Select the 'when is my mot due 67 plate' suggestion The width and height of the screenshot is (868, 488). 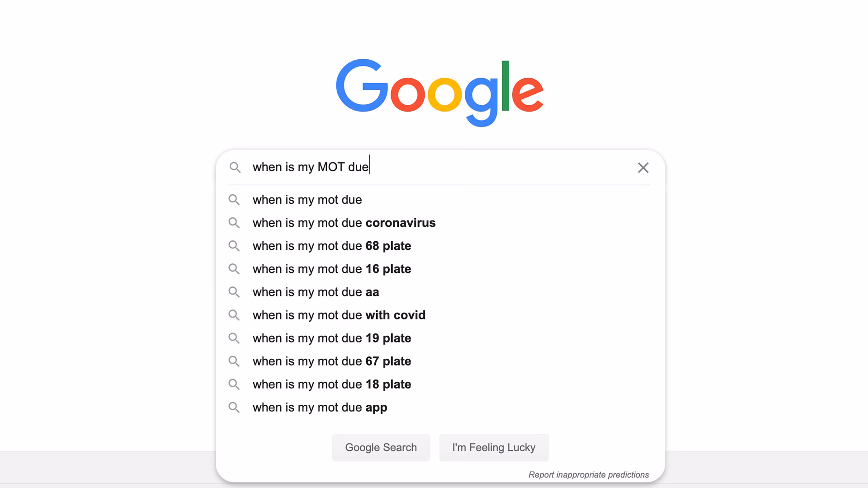click(x=331, y=361)
